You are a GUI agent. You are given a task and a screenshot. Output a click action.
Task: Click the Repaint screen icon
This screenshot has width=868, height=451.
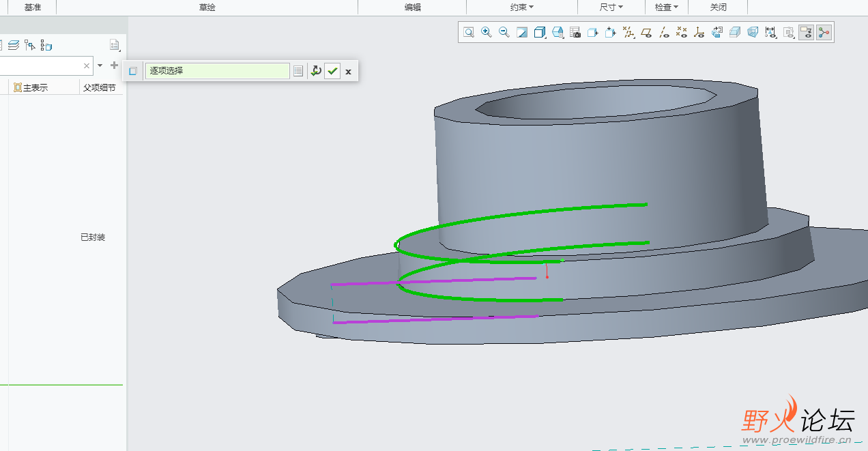(522, 32)
